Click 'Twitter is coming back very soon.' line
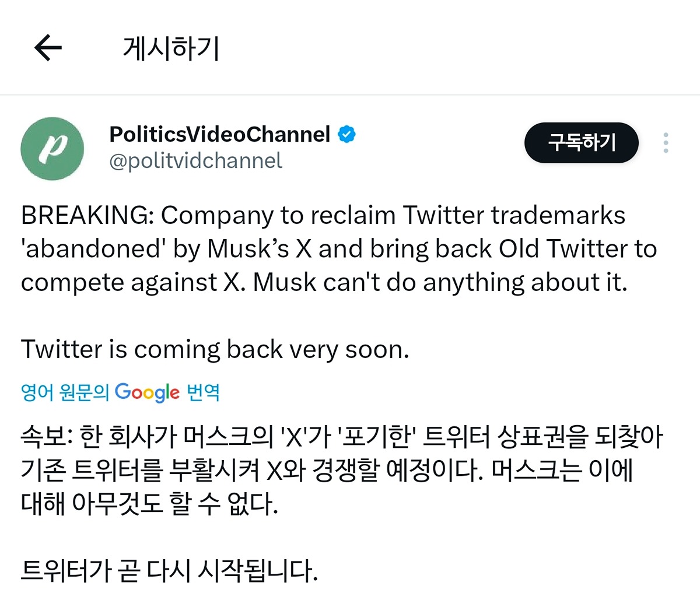Screen dimensions: 700x614 (215, 349)
